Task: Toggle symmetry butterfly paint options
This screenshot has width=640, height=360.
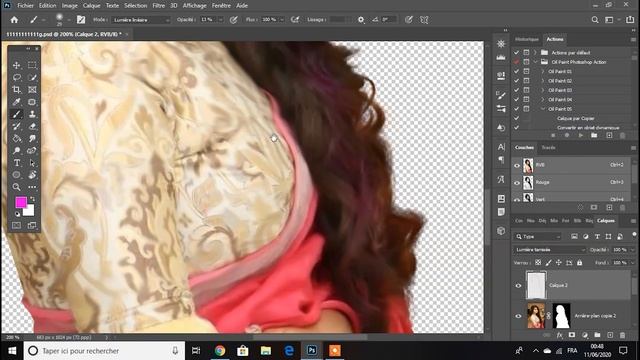Action: 424,20
